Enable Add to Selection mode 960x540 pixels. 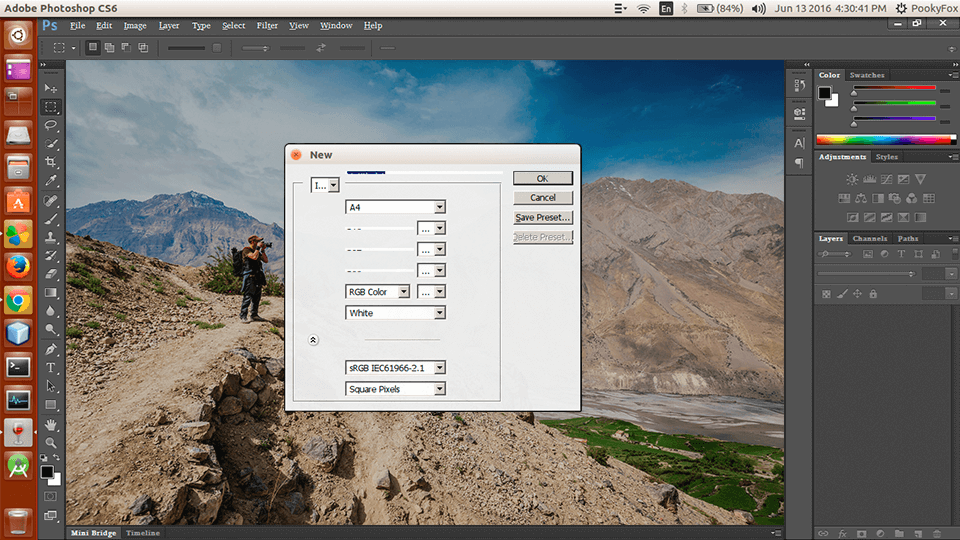(x=109, y=47)
